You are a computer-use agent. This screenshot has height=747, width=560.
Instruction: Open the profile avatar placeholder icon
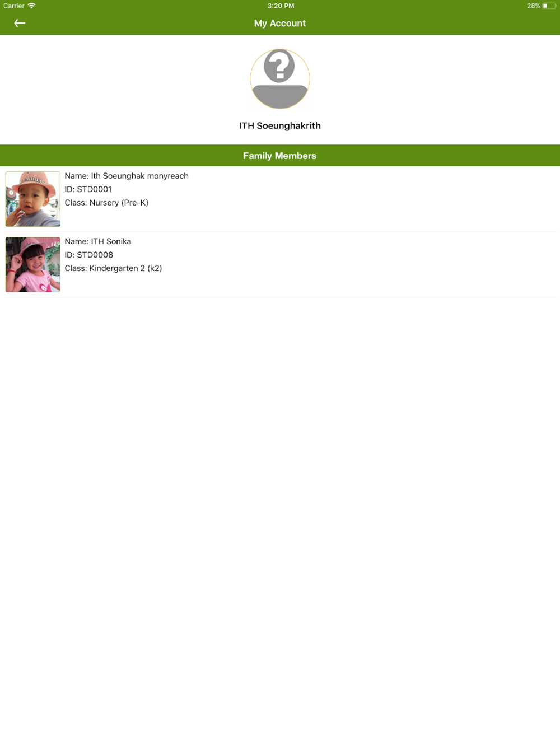[280, 79]
